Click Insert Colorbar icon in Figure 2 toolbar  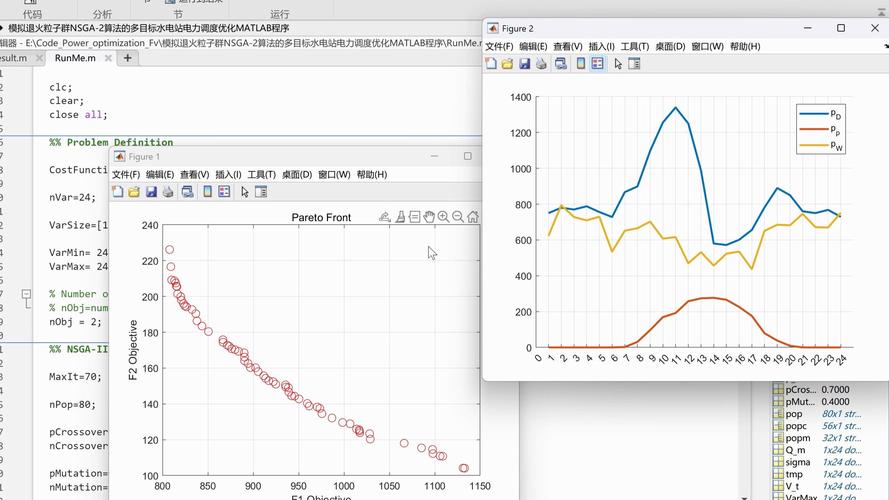tap(581, 63)
